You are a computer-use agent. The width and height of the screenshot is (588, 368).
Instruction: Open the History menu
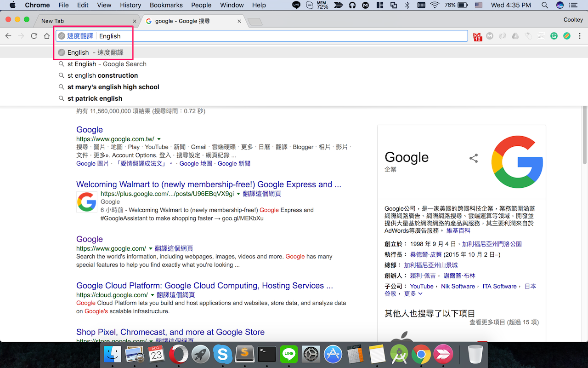(130, 5)
